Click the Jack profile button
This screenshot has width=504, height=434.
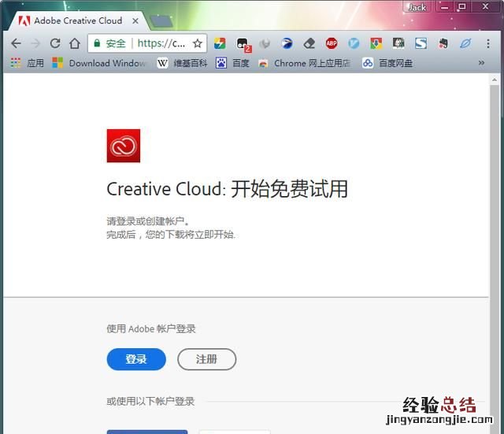417,7
